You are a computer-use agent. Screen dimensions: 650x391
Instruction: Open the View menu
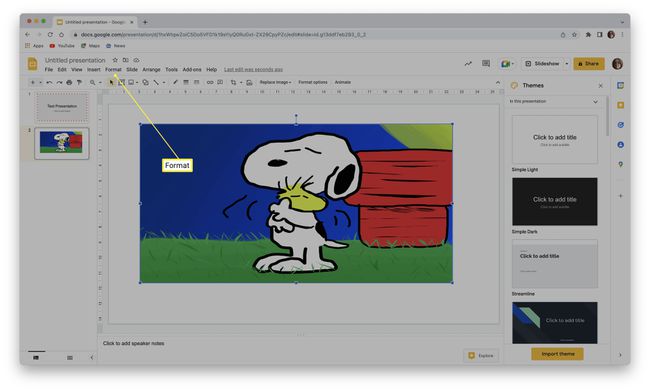77,70
